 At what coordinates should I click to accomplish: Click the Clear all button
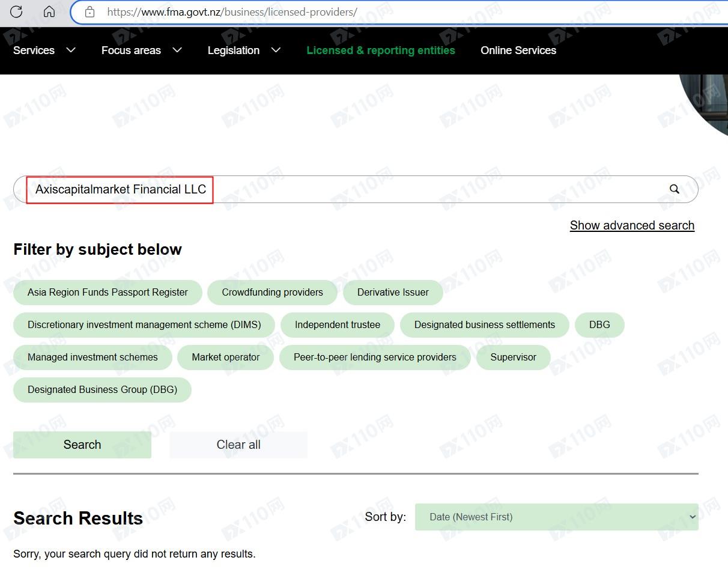(238, 445)
